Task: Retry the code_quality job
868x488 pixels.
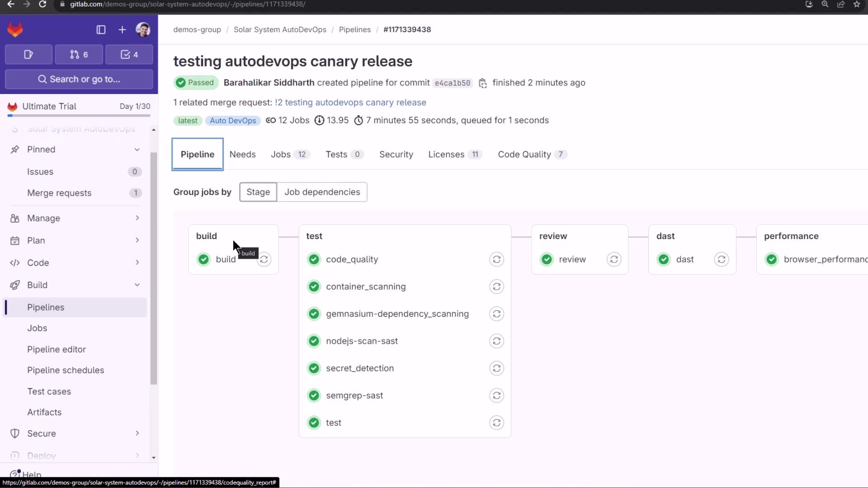Action: pos(496,259)
